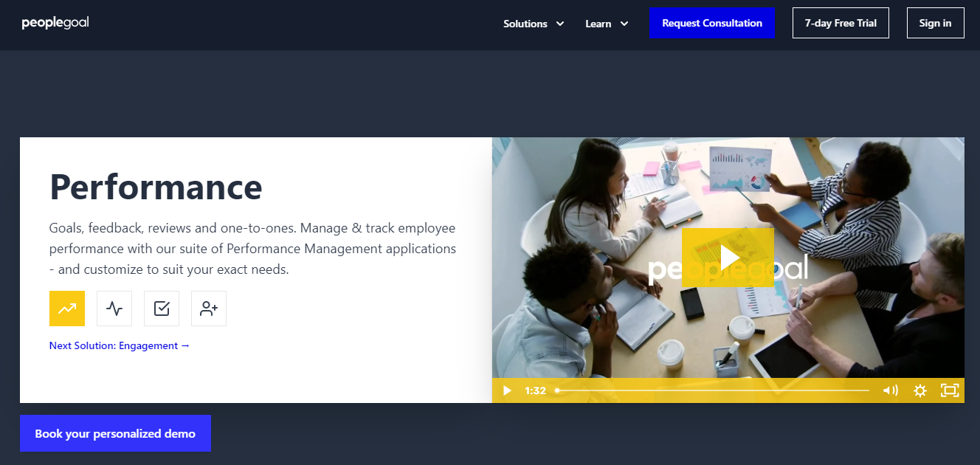Click the Request Consultation button
Screen dimensions: 980x465
[x=711, y=23]
